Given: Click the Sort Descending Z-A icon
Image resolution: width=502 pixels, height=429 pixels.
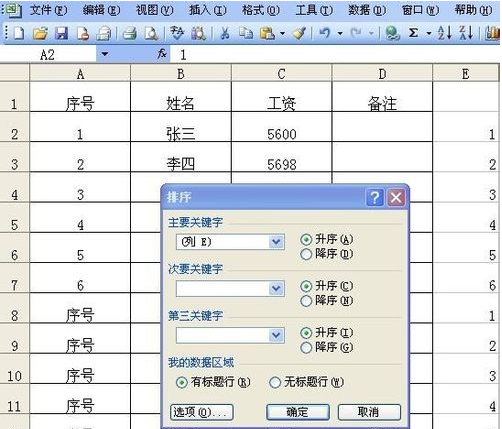Looking at the screenshot, I should (x=466, y=33).
